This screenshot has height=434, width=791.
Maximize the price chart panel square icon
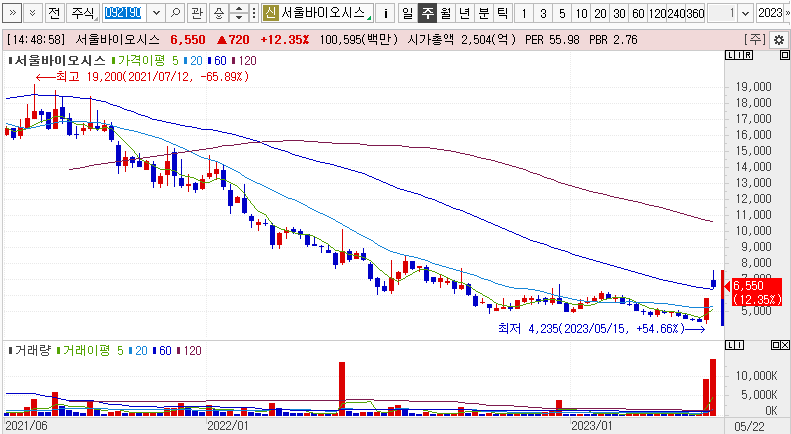[x=784, y=55]
